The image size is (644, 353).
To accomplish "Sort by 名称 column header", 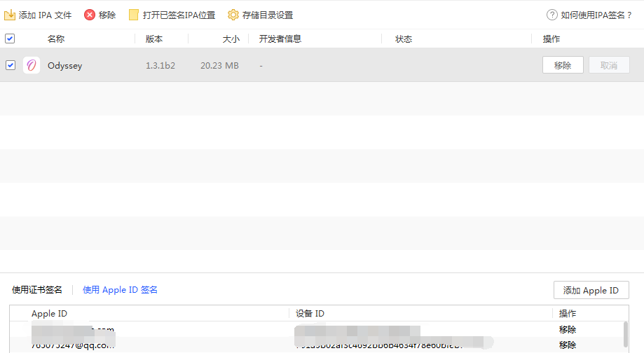I will (56, 39).
